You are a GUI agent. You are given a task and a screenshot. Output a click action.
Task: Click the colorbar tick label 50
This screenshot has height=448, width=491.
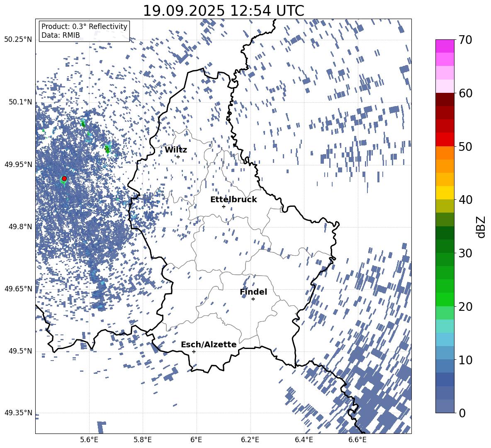(x=465, y=146)
